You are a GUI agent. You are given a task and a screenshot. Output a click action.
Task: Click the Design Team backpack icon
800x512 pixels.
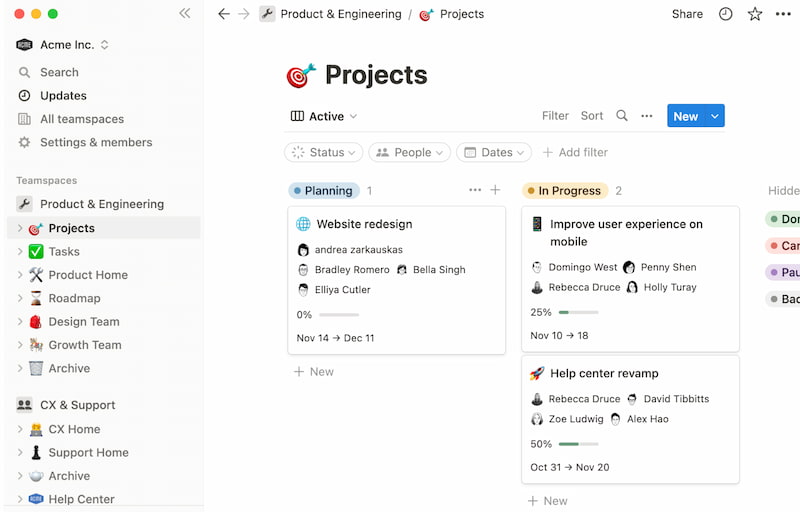(x=36, y=322)
